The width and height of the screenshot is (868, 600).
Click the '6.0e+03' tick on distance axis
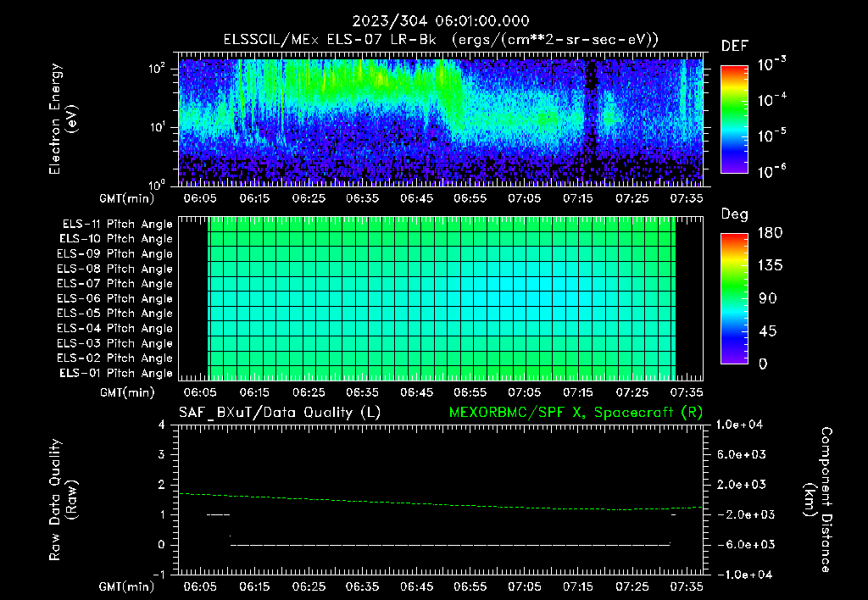[741, 454]
